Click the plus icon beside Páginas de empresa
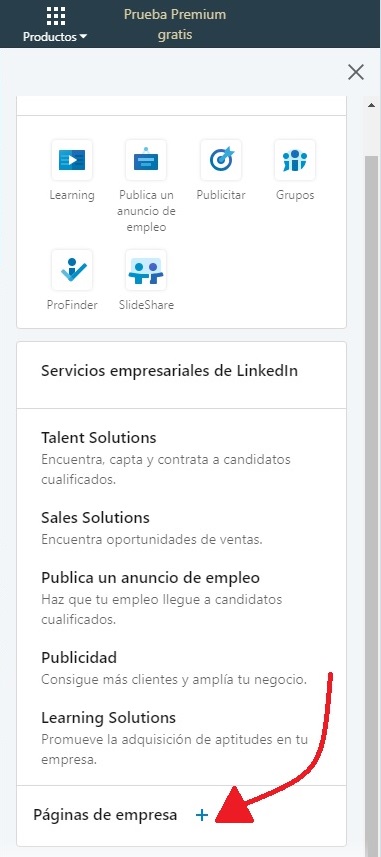 click(202, 815)
